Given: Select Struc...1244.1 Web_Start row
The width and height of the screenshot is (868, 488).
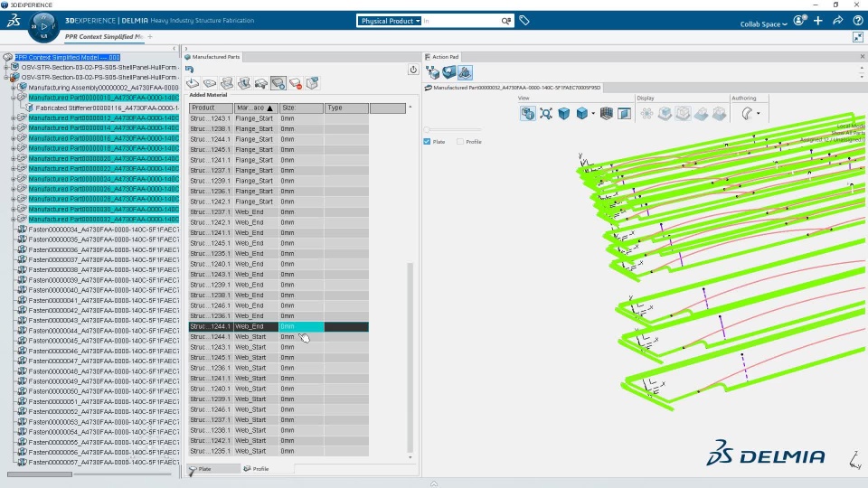Looking at the screenshot, I should pyautogui.click(x=278, y=336).
